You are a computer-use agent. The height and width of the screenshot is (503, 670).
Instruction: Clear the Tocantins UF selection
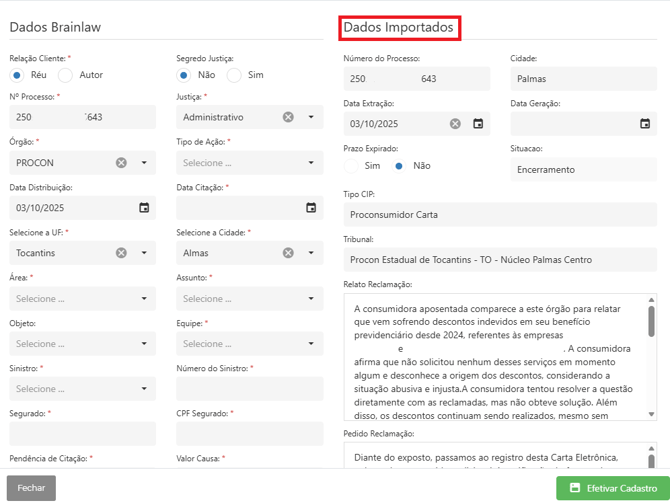point(121,253)
